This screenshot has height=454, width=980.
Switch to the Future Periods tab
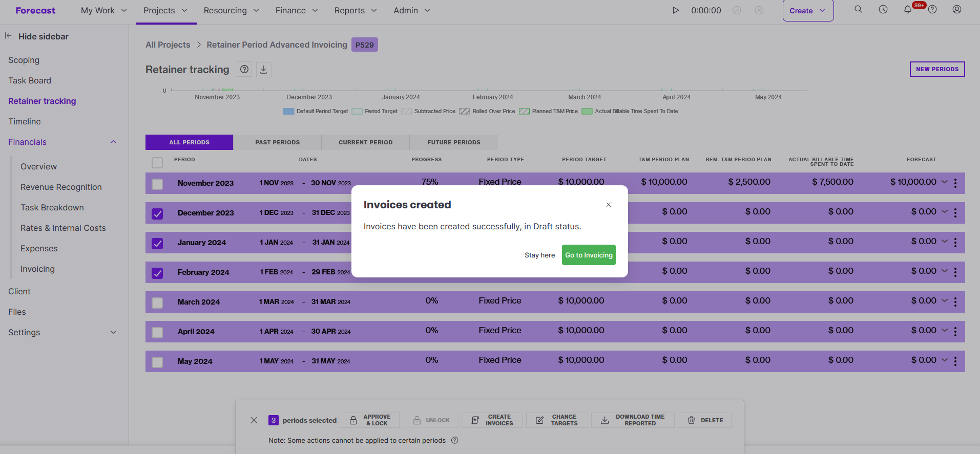click(x=454, y=142)
